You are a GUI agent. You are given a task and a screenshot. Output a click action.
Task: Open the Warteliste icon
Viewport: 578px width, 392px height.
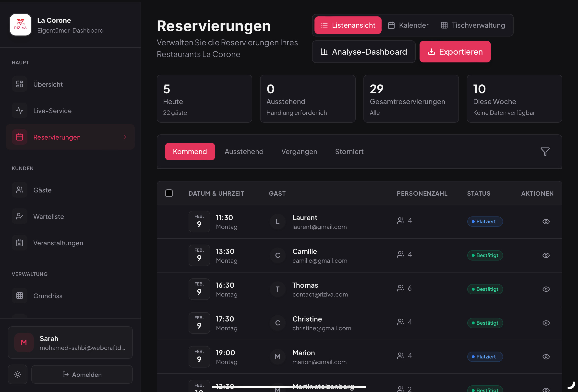click(x=20, y=216)
